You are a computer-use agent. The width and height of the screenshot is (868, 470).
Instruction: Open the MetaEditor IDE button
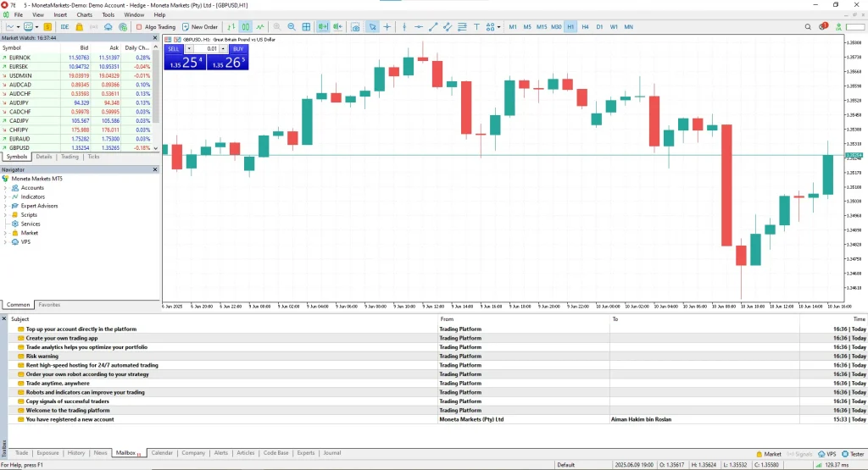64,26
